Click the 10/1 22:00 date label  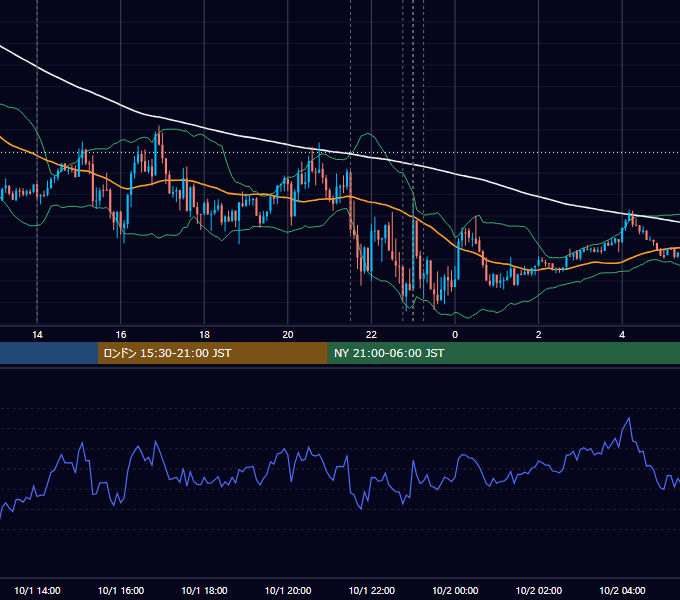pyautogui.click(x=372, y=590)
